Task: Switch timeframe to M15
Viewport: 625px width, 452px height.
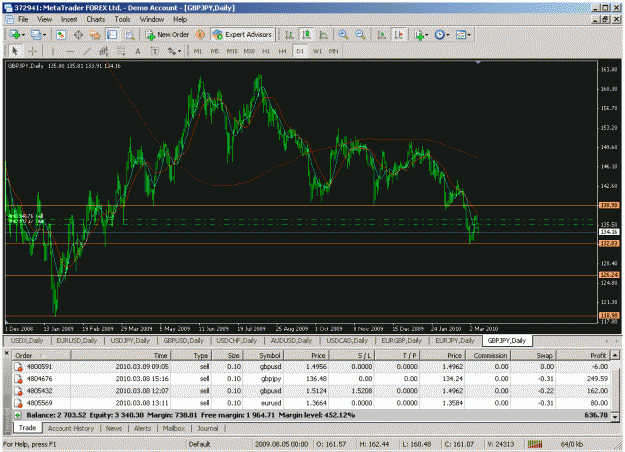Action: pyautogui.click(x=232, y=51)
